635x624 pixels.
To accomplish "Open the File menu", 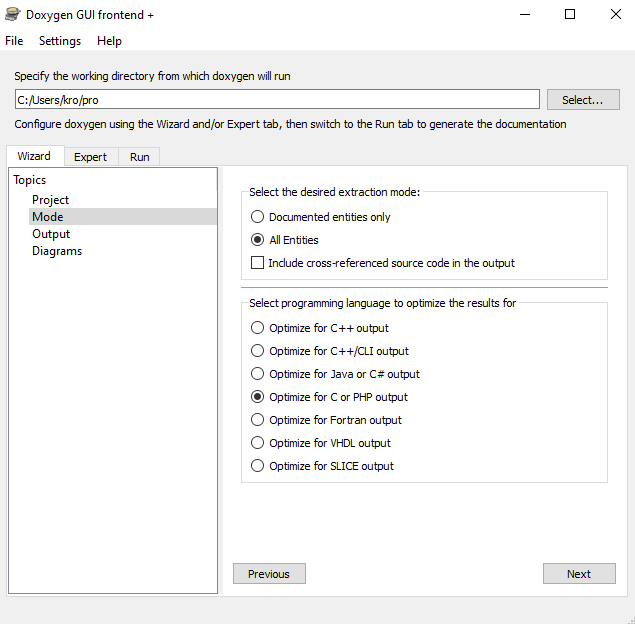I will [x=14, y=41].
